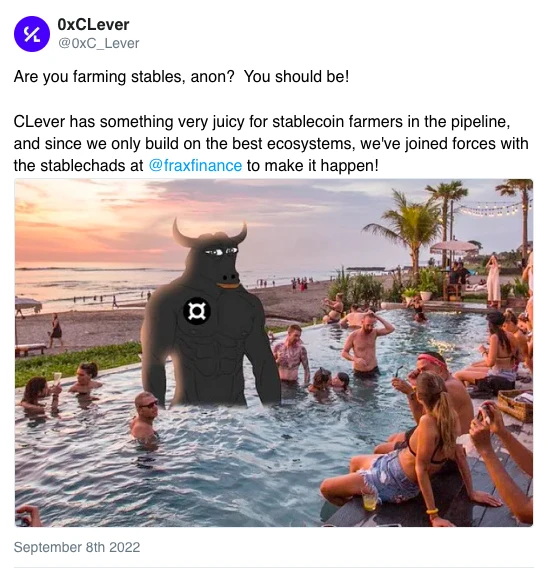The image size is (545, 579).
Task: Open the @fraxfinance mention link
Action: (195, 166)
